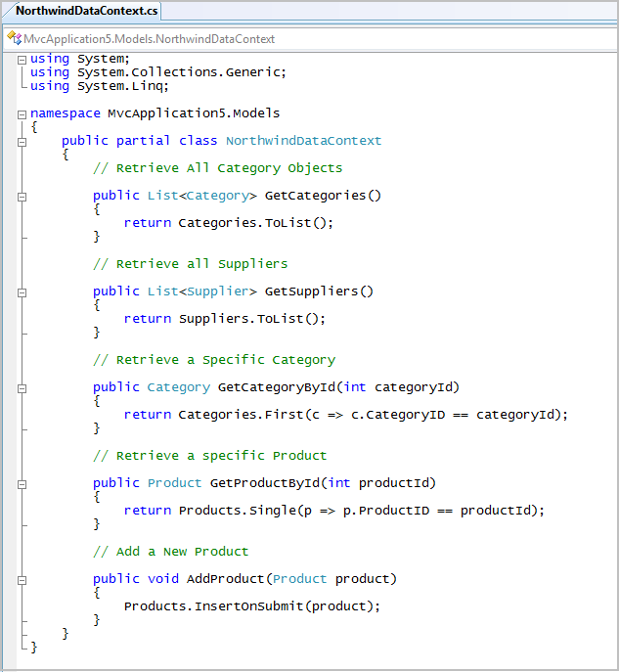
Task: Click the class icon in the navigation bar
Action: [x=14, y=38]
